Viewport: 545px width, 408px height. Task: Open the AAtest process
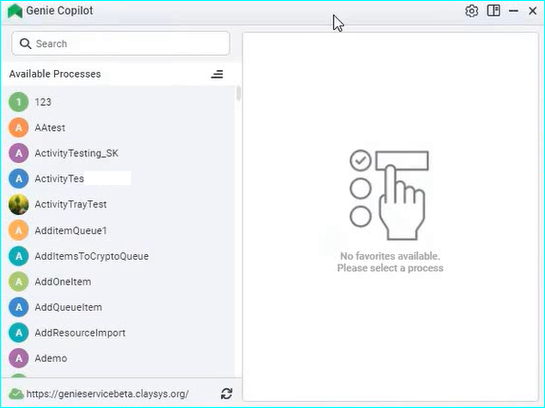click(x=118, y=128)
